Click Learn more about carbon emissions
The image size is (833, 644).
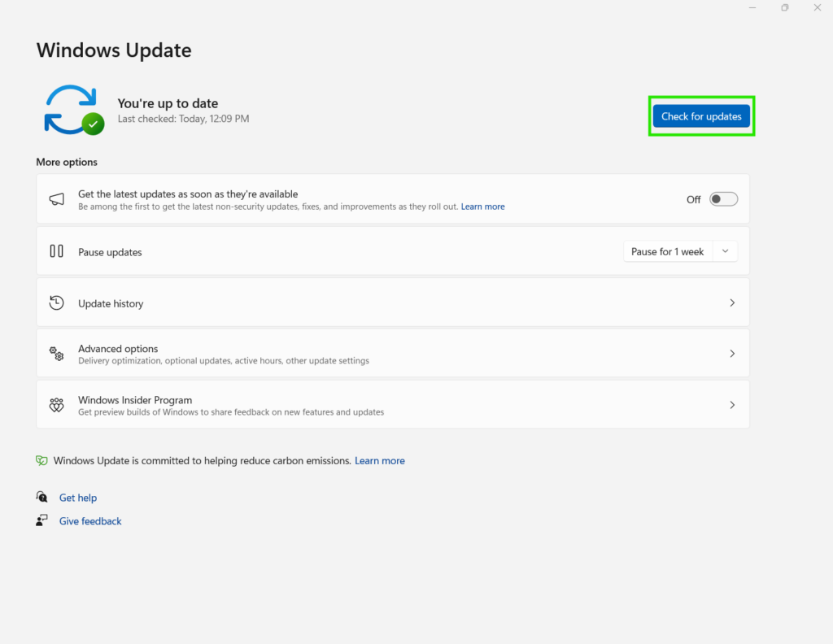(379, 461)
